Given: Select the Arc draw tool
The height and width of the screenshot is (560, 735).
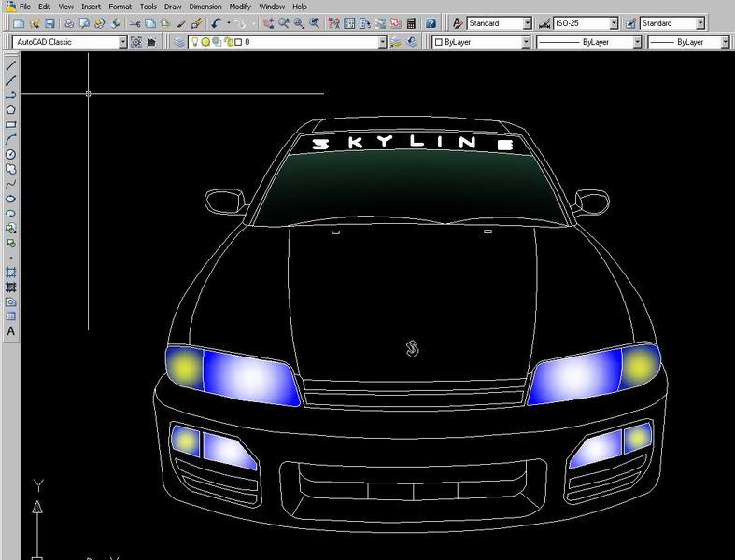Looking at the screenshot, I should click(11, 139).
